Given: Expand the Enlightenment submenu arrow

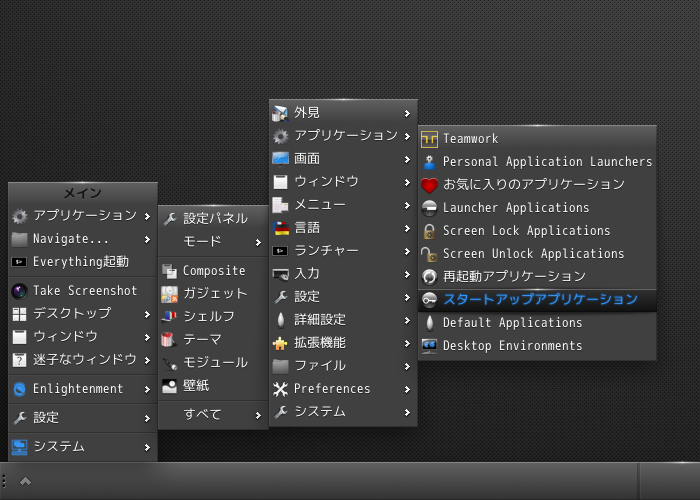Looking at the screenshot, I should tap(147, 389).
